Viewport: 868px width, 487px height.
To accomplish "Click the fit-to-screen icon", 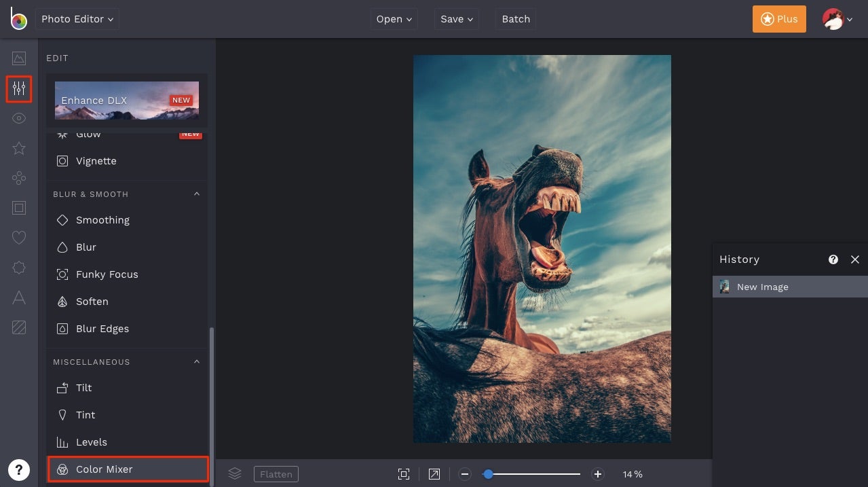I will 404,473.
